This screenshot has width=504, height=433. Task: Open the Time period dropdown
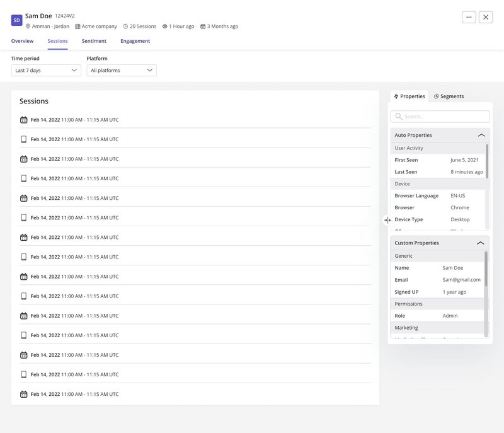46,71
